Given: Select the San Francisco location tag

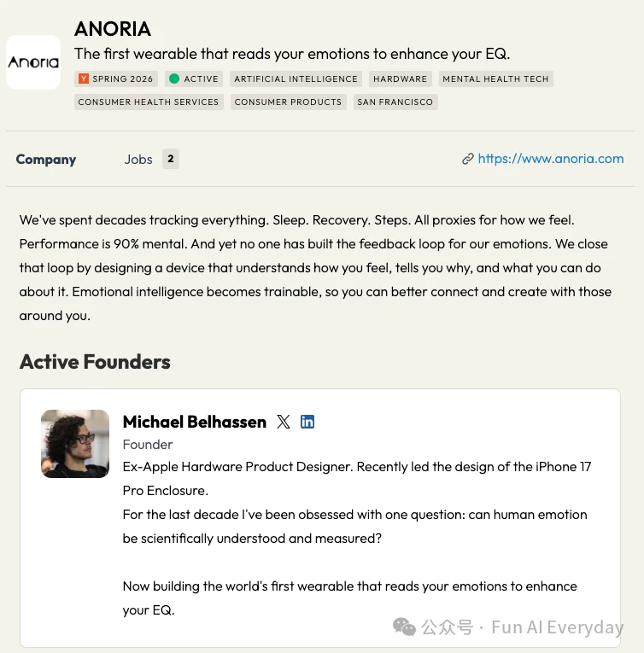Looking at the screenshot, I should click(x=395, y=102).
